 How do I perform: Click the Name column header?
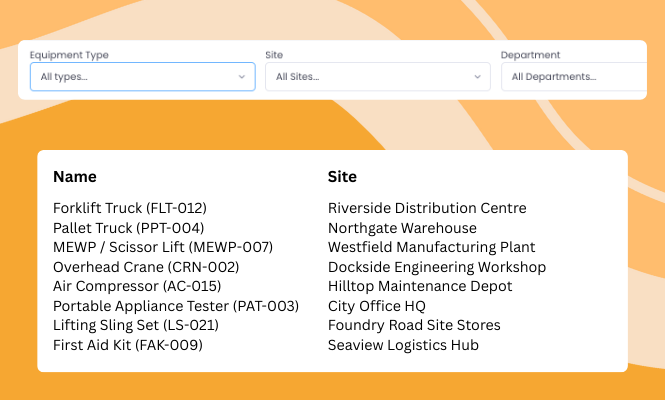75,177
